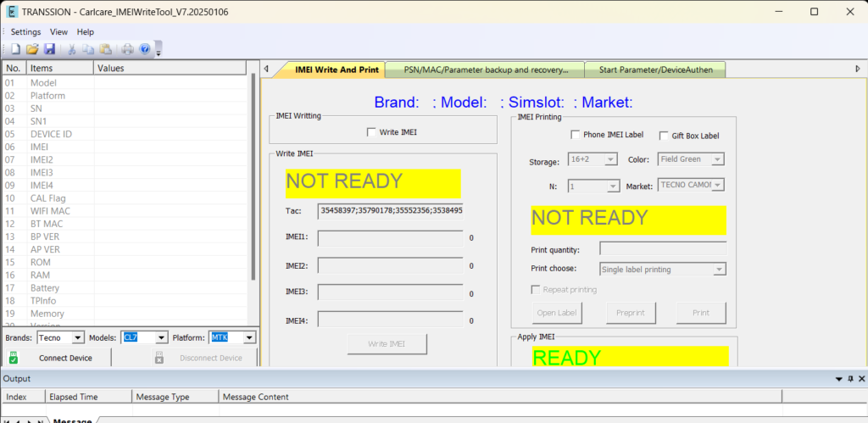Viewport: 868px width, 423px height.
Task: Select the 'DEVICE ID' row in items list
Action: point(125,134)
